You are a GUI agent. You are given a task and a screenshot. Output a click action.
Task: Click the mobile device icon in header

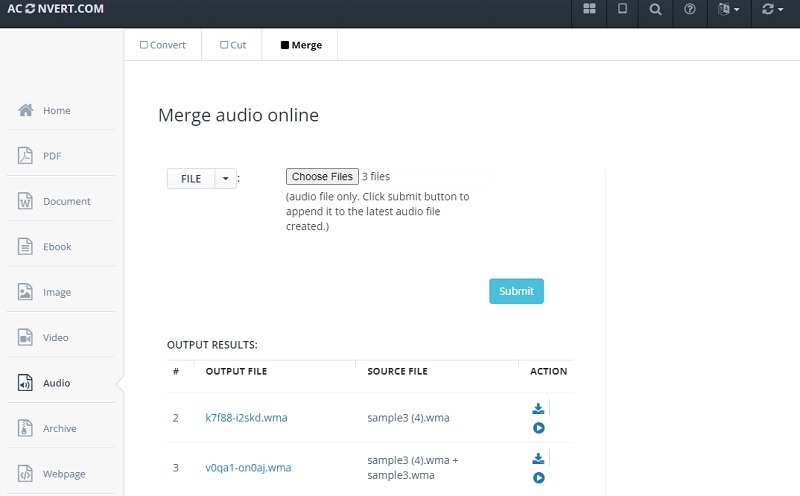click(622, 10)
